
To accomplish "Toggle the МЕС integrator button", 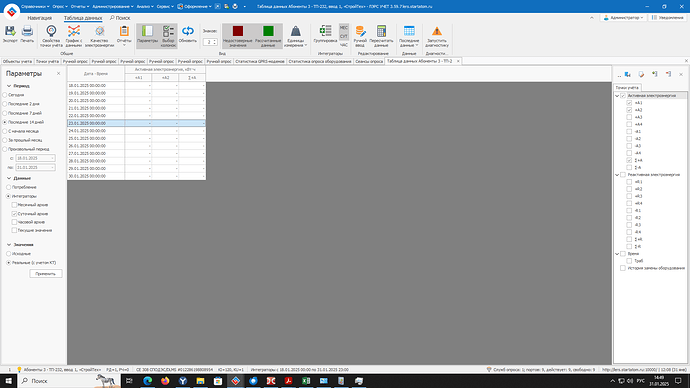I will [344, 27].
